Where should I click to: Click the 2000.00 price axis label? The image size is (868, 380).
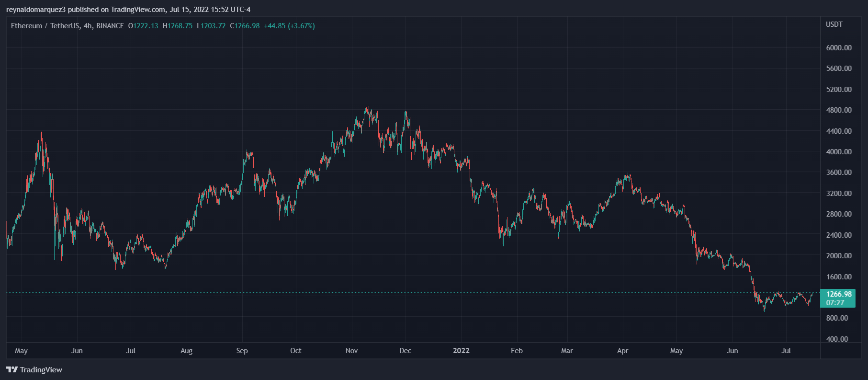[x=839, y=256]
